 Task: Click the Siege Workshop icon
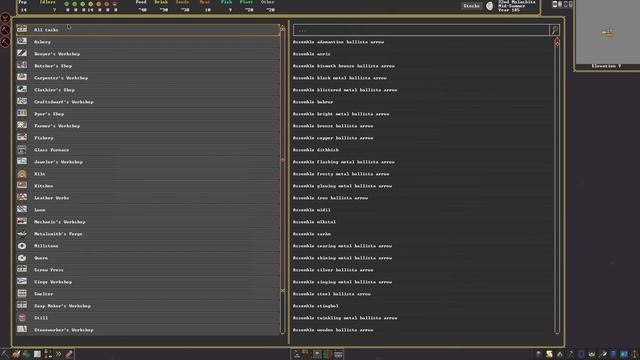tap(22, 282)
